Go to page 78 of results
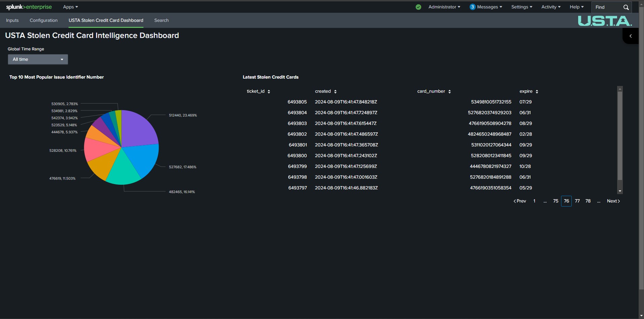 pyautogui.click(x=588, y=201)
